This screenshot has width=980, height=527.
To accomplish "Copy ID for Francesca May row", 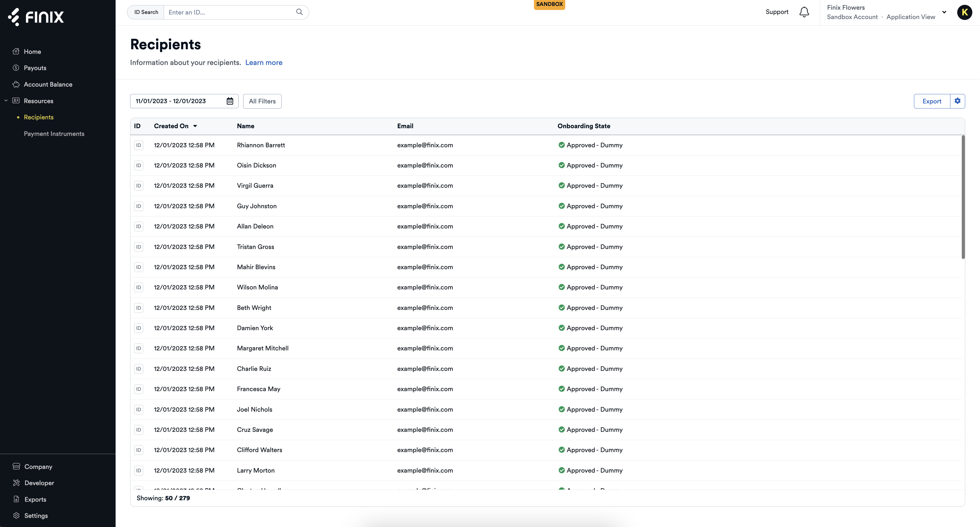I will 138,389.
